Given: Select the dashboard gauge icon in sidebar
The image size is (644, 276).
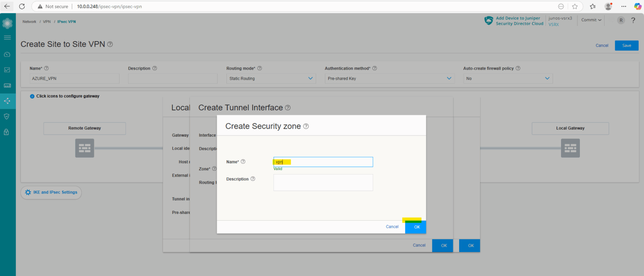Looking at the screenshot, I should (7, 54).
